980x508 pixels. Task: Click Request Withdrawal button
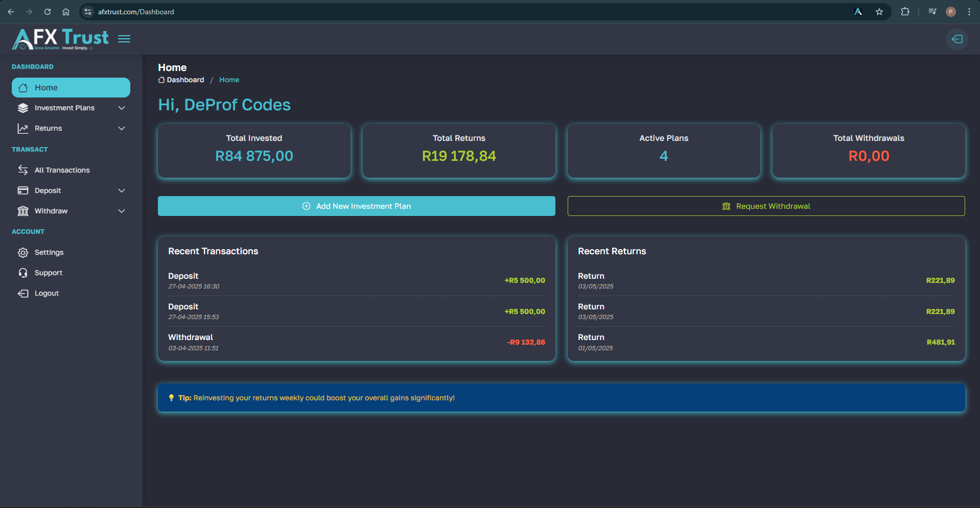coord(766,206)
